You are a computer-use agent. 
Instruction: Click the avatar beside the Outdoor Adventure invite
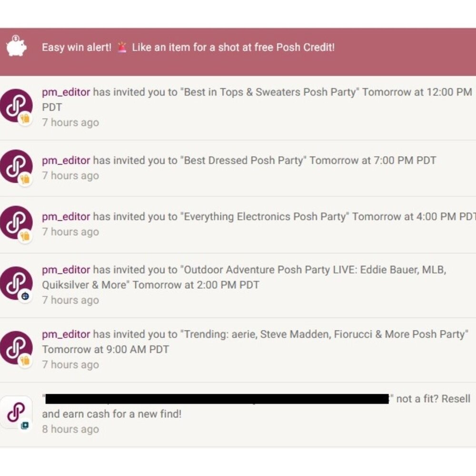pos(16,283)
